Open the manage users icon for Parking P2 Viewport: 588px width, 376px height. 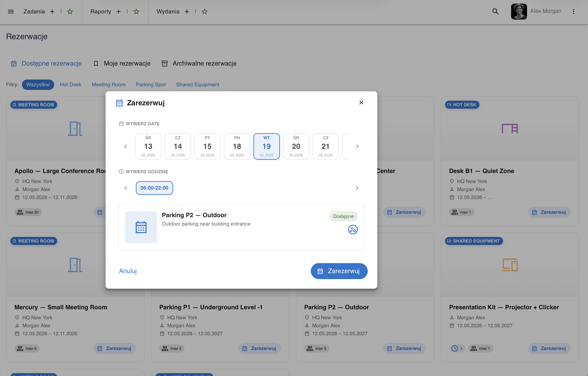[x=353, y=230]
